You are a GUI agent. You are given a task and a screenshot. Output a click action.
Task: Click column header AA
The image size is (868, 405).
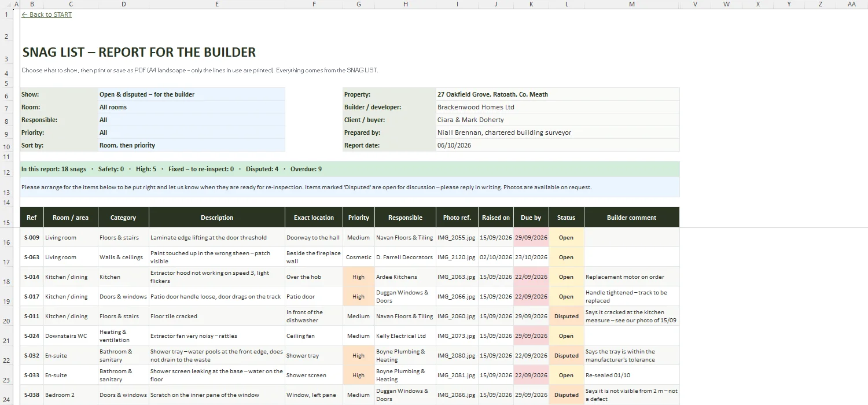click(x=852, y=4)
